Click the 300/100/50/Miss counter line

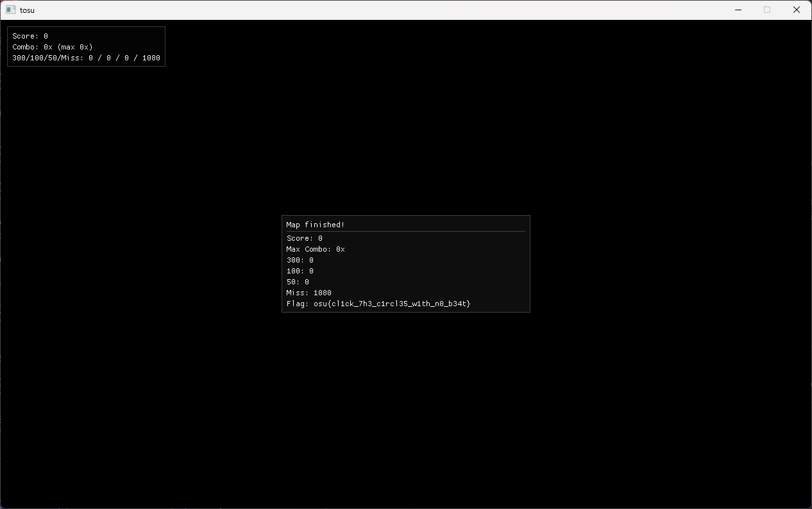coord(86,58)
